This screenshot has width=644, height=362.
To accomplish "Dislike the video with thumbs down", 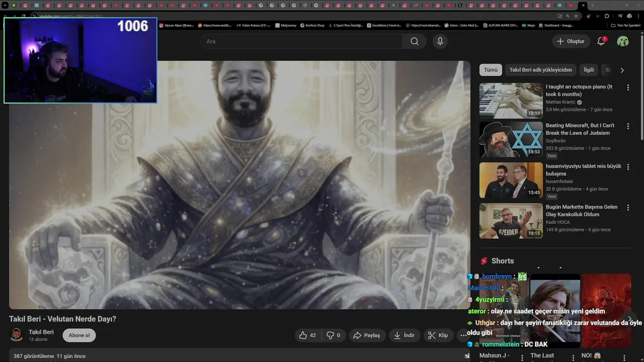I will pos(334,335).
